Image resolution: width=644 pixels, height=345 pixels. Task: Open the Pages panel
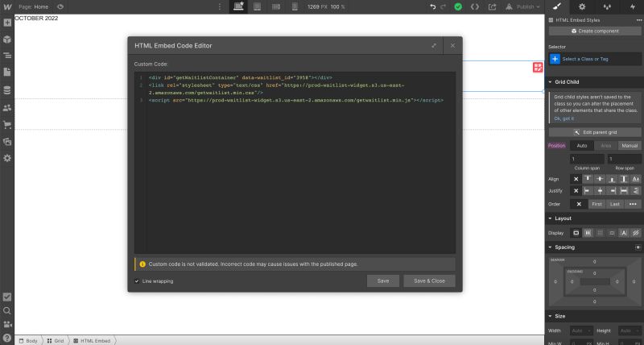tap(7, 72)
